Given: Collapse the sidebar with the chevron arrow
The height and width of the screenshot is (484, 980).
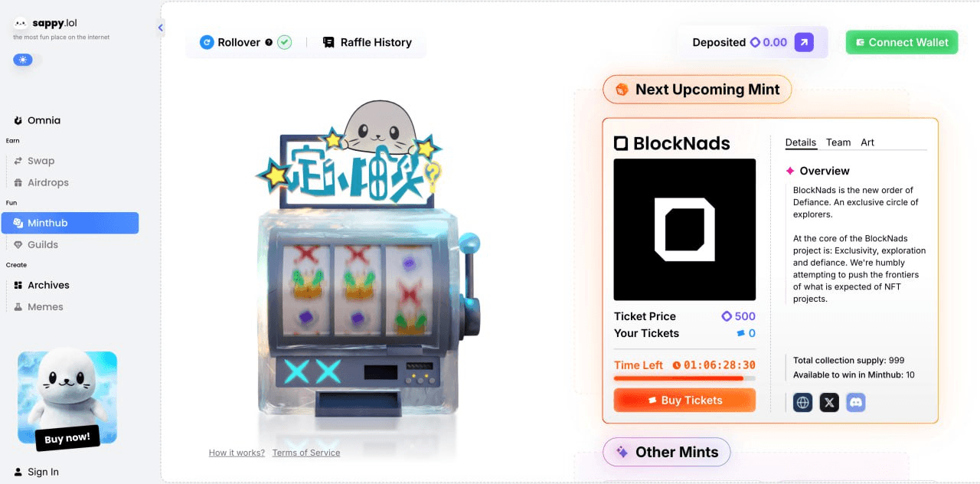Looking at the screenshot, I should 161,28.
